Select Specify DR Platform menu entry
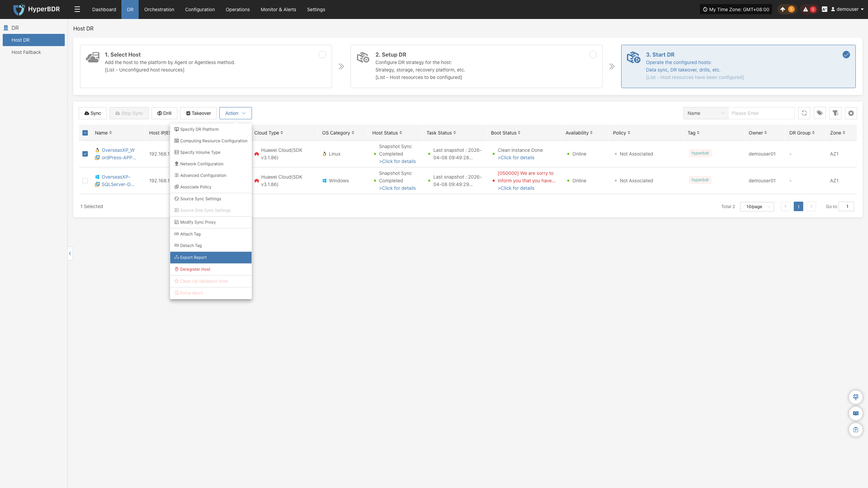This screenshot has height=488, width=868. click(x=211, y=129)
